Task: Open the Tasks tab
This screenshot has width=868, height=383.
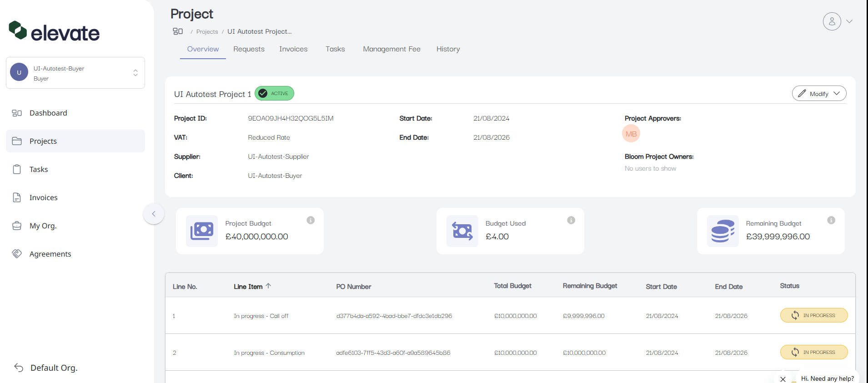Action: click(335, 49)
